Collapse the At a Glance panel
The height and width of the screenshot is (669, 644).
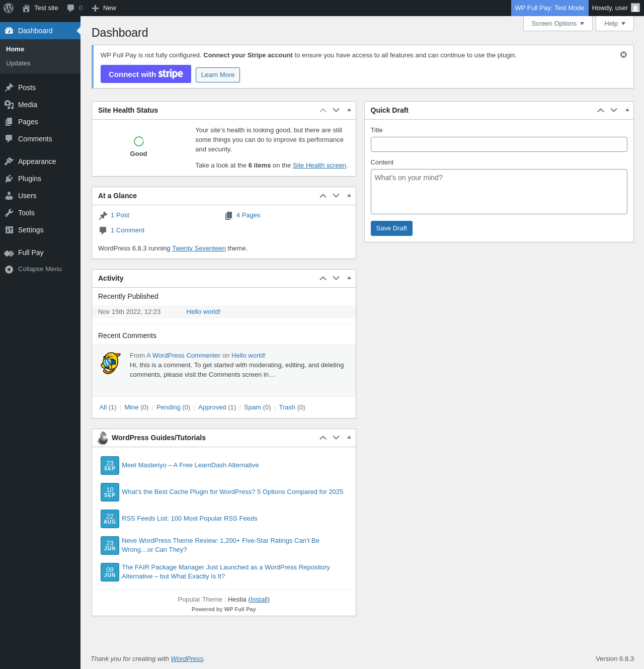pyautogui.click(x=349, y=195)
